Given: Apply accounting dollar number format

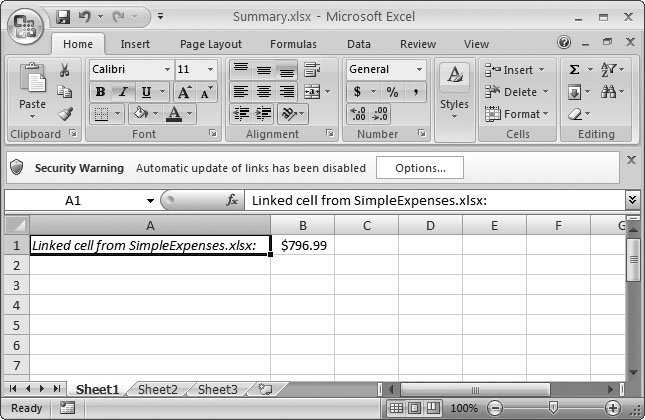Looking at the screenshot, I should click(x=357, y=92).
